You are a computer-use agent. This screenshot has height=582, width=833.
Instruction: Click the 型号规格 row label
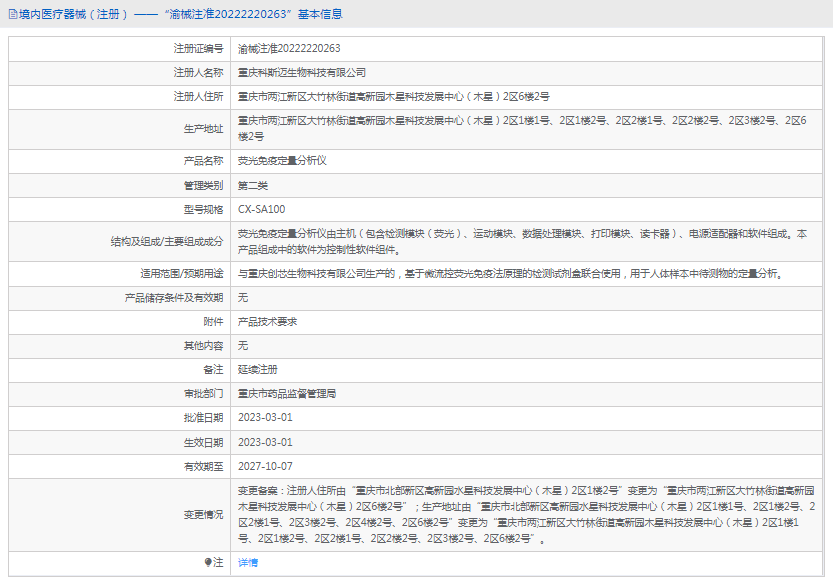coord(203,209)
